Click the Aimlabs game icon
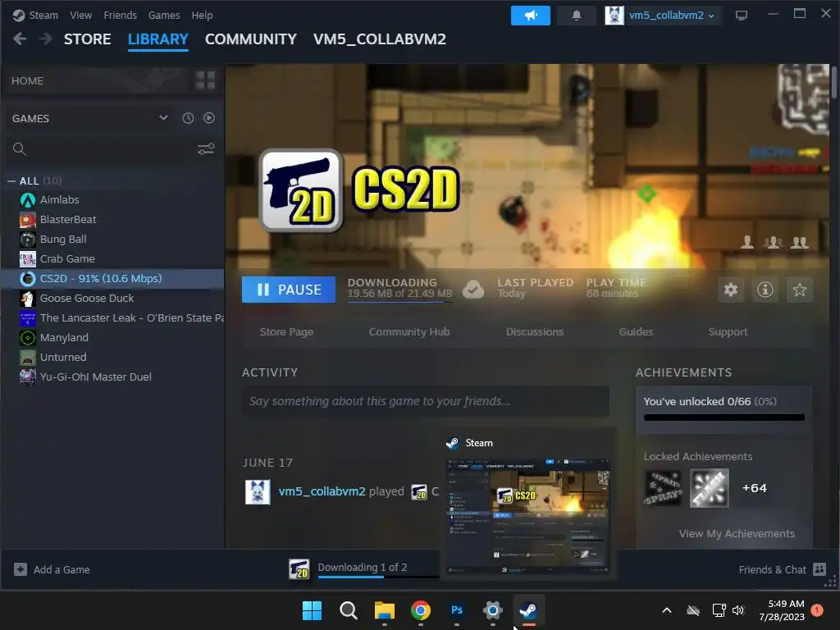 [x=27, y=200]
